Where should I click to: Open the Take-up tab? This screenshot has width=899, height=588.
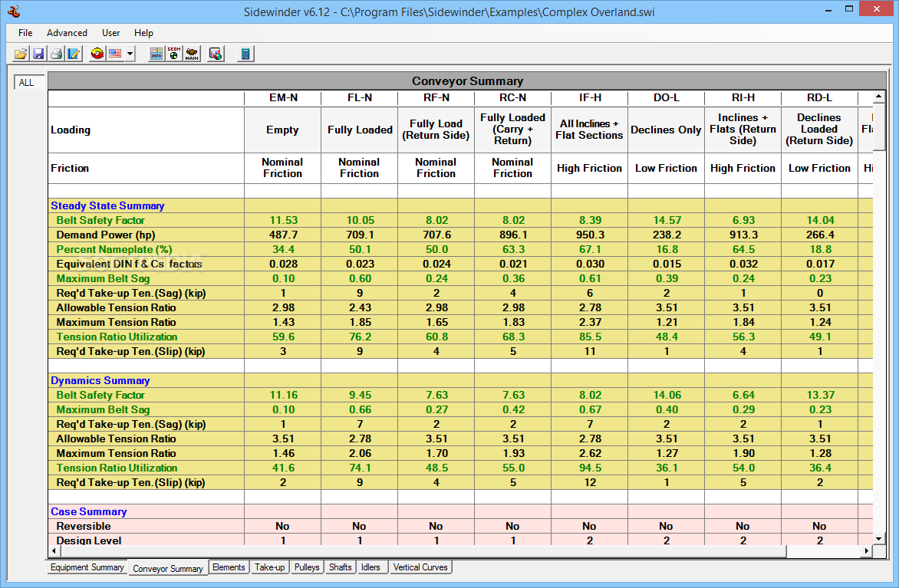click(269, 567)
